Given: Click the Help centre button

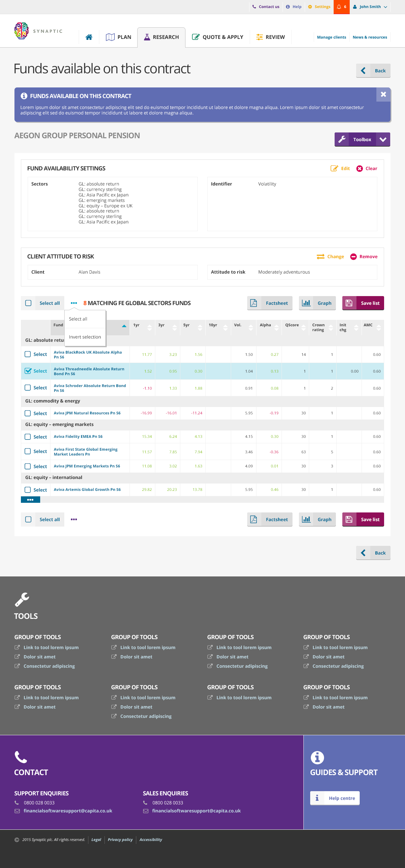Looking at the screenshot, I should pos(335,798).
